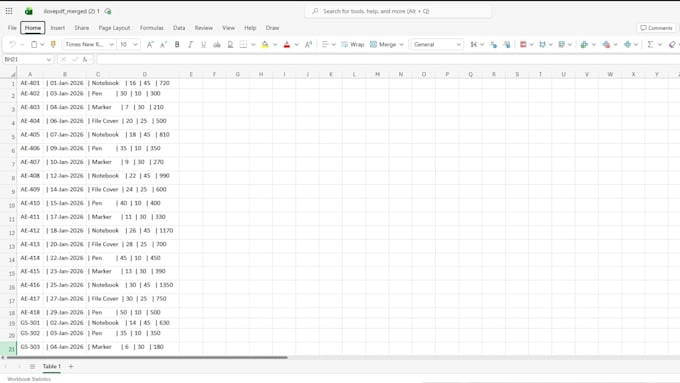This screenshot has height=383, width=680.
Task: Activate the Format Painter
Action: [x=53, y=44]
